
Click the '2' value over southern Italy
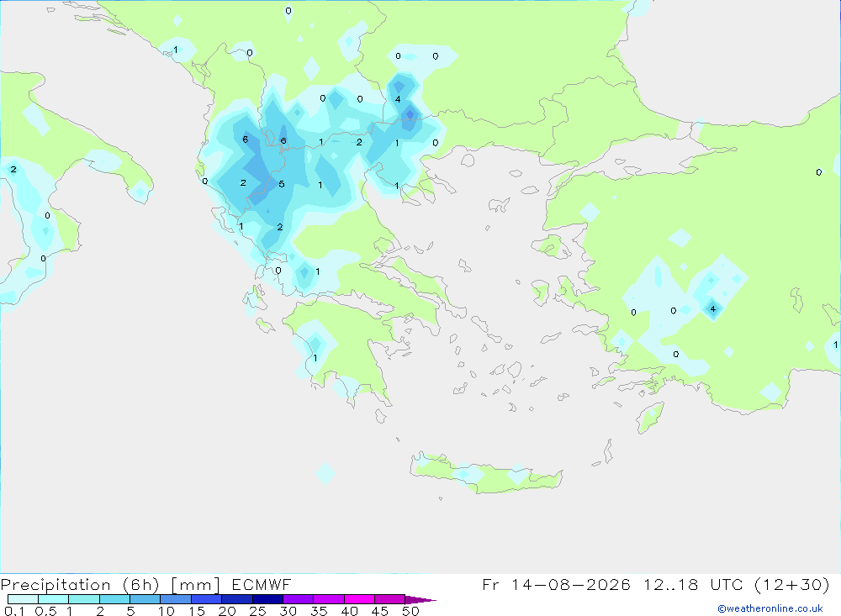pos(13,170)
